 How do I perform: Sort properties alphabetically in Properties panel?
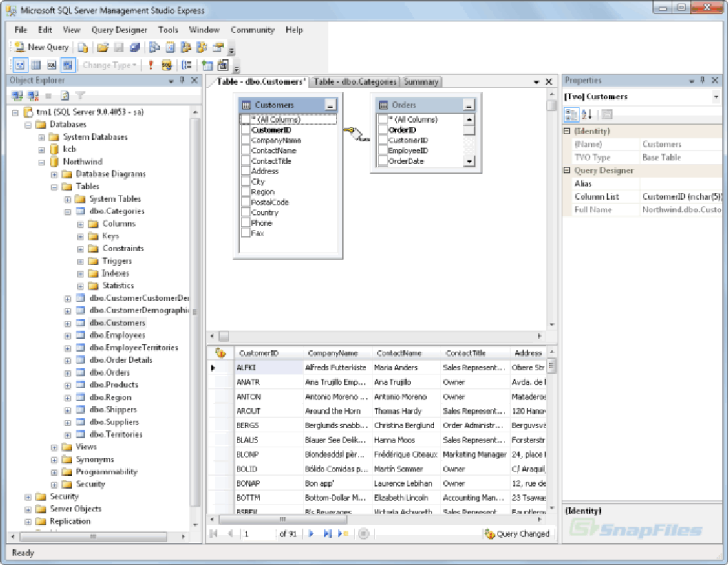tap(586, 114)
